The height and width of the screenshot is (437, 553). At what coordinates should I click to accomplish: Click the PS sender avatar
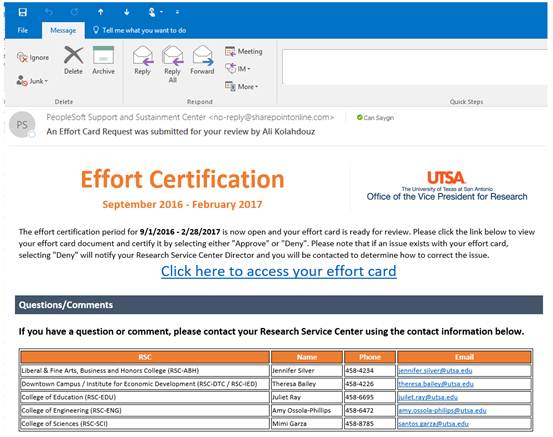[x=22, y=125]
